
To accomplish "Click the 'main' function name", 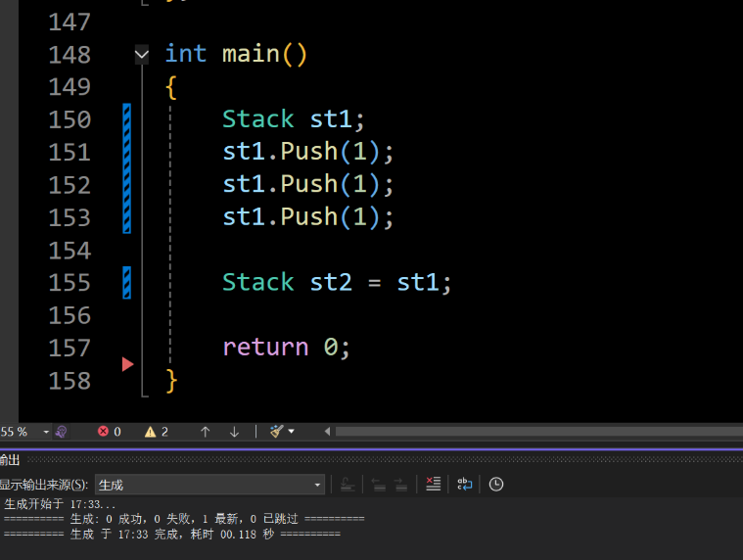I will pos(252,54).
